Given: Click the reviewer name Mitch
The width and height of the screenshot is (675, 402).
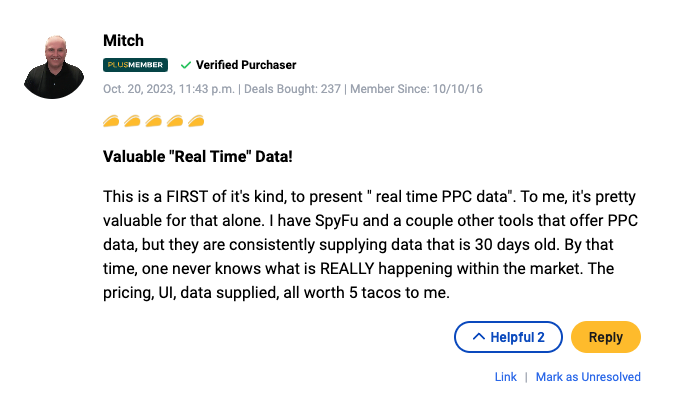Looking at the screenshot, I should (x=123, y=40).
